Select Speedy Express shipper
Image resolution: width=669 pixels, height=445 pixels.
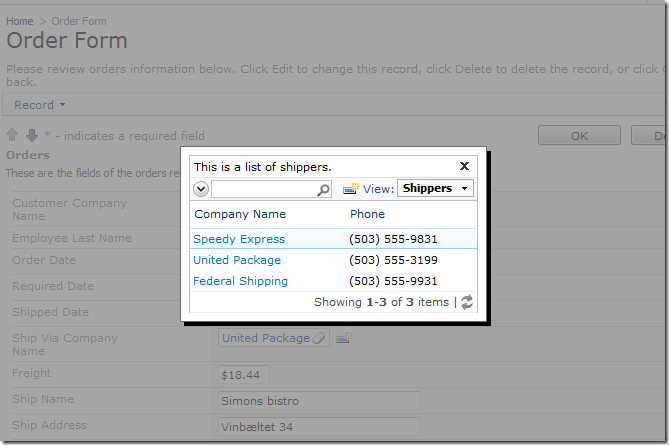point(239,239)
